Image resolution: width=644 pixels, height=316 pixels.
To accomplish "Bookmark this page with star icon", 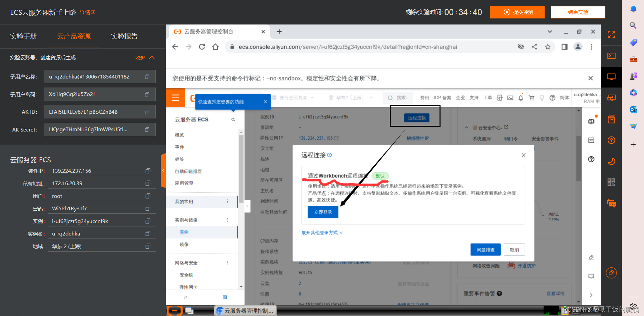I will (548, 47).
